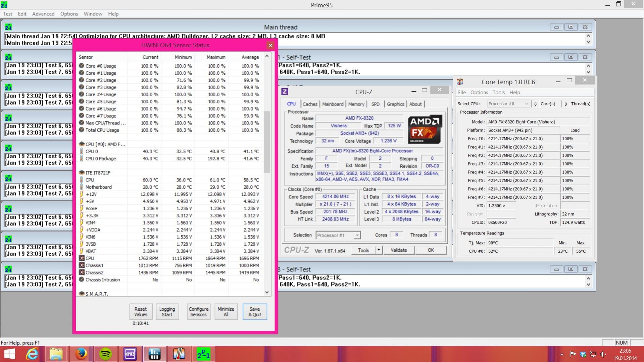Viewport: 644px width, 362px height.
Task: Click the +12V voltage sensor icon
Action: pyautogui.click(x=81, y=194)
